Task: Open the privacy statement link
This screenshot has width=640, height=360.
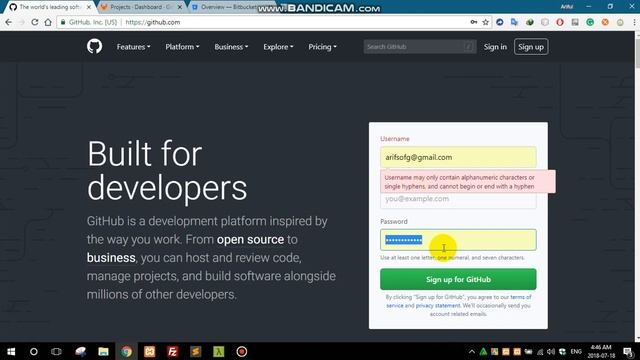Action: click(x=438, y=305)
